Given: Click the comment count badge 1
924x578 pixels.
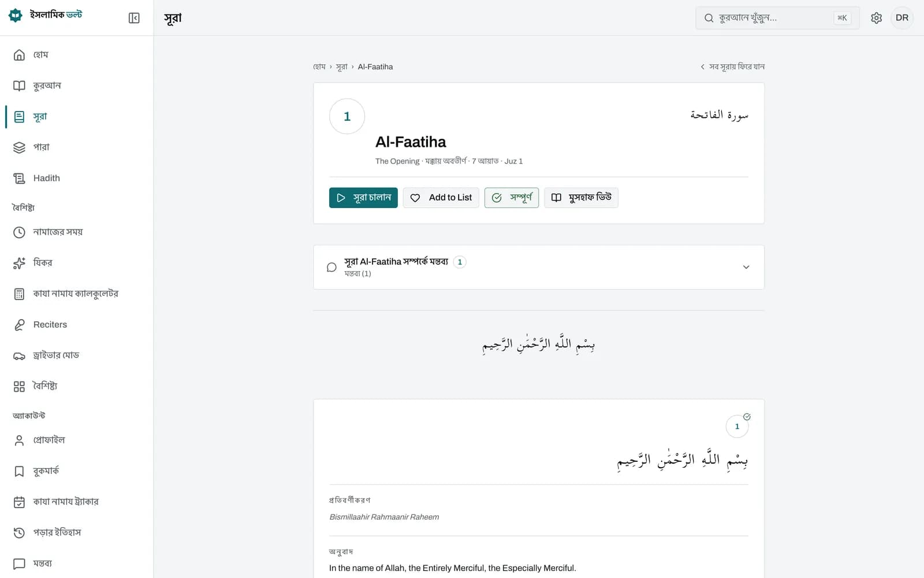Looking at the screenshot, I should (x=460, y=262).
